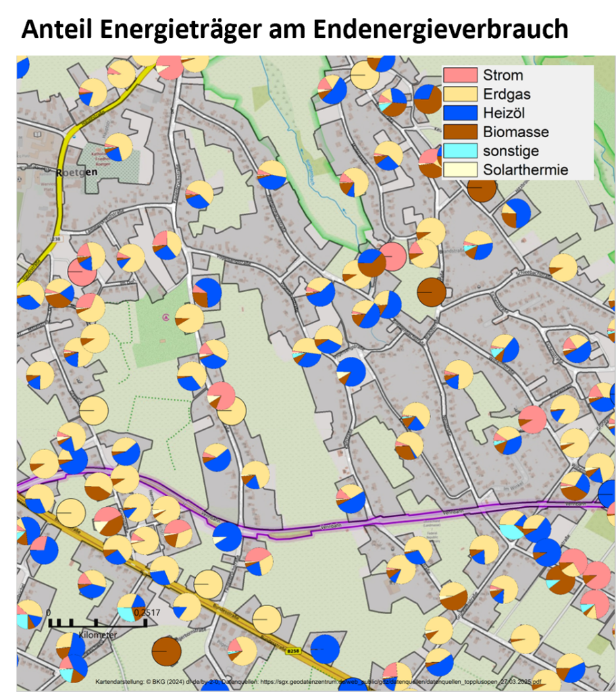The image size is (616, 692).
Task: Click the green B258 road shield
Action: 292,651
